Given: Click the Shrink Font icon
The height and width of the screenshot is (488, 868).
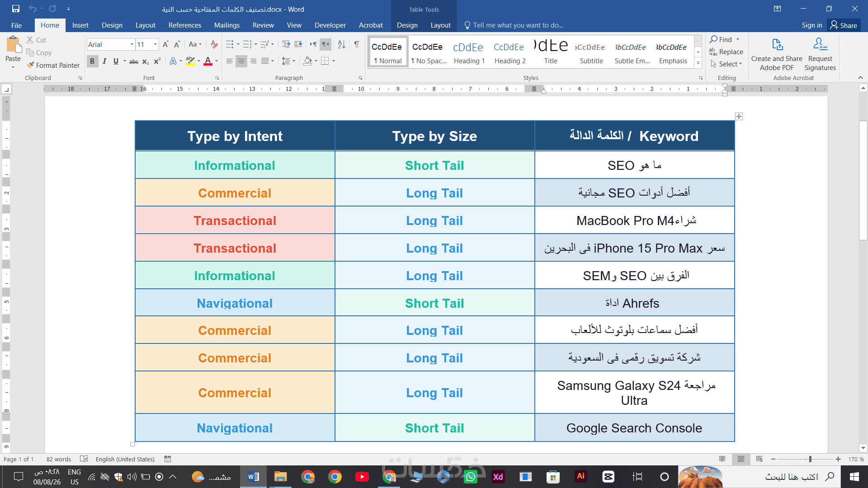Looking at the screenshot, I should coord(177,44).
